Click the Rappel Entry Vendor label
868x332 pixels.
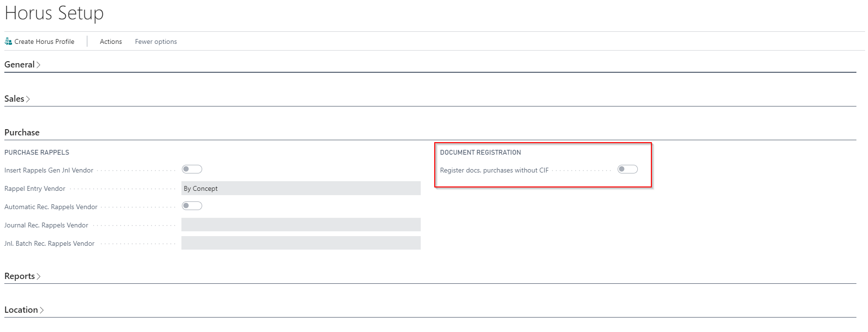(35, 188)
